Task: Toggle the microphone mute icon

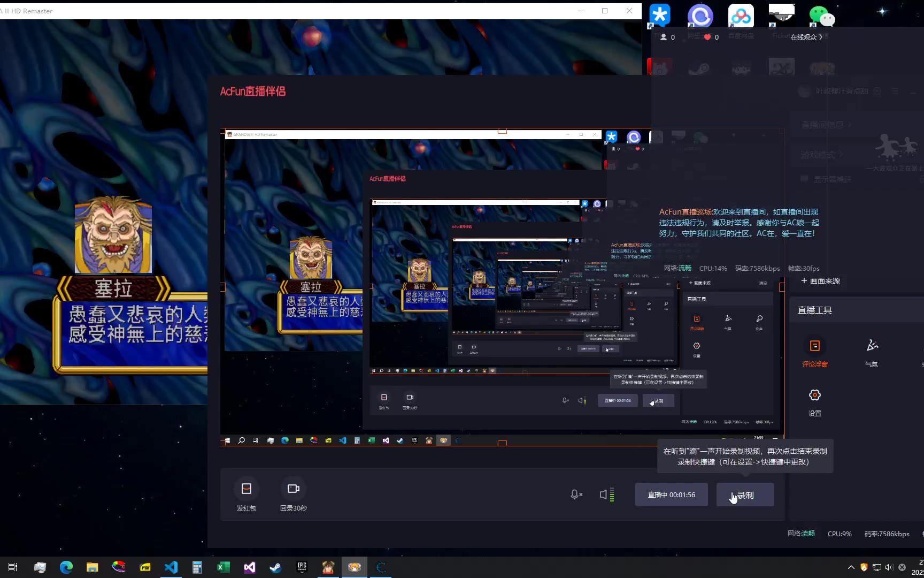Action: pyautogui.click(x=576, y=495)
